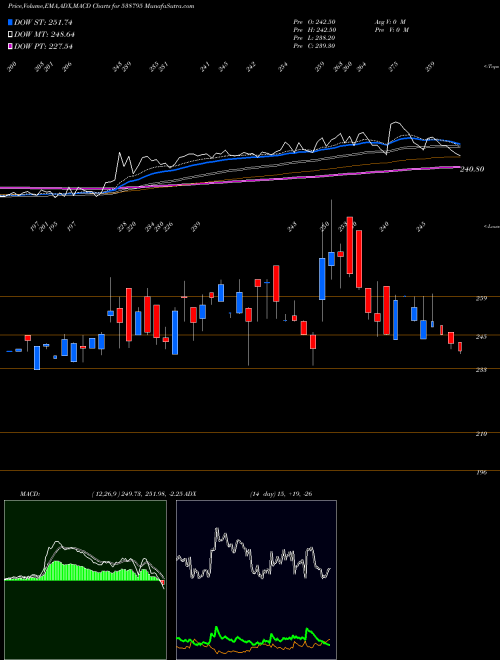Click the first blue candlestick at far left
Image resolution: width=500 pixels, height=660 pixels.
click(x=9, y=351)
